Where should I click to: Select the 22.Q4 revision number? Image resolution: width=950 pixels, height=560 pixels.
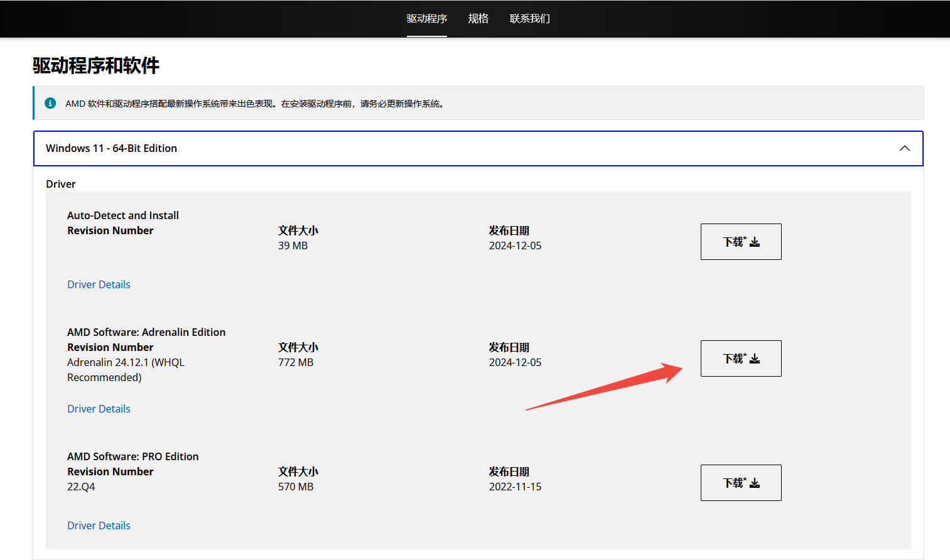coord(81,487)
